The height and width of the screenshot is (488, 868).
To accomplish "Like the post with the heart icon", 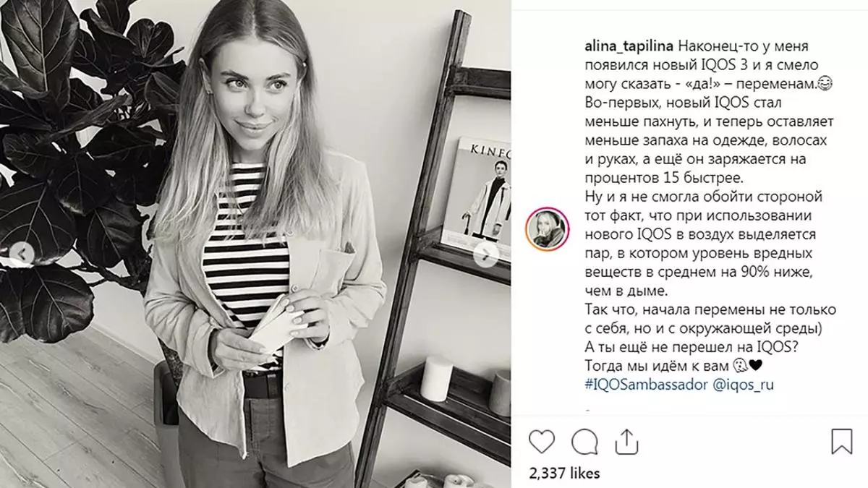I will tap(542, 441).
